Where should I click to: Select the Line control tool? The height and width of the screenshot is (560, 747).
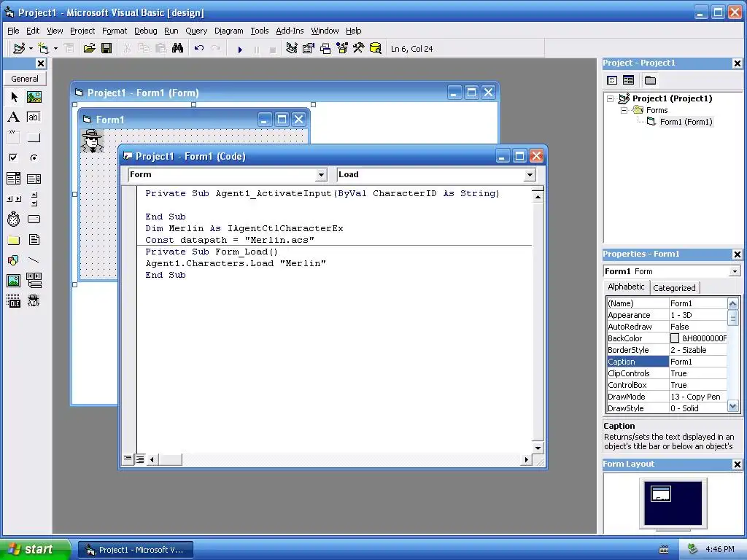tap(34, 260)
